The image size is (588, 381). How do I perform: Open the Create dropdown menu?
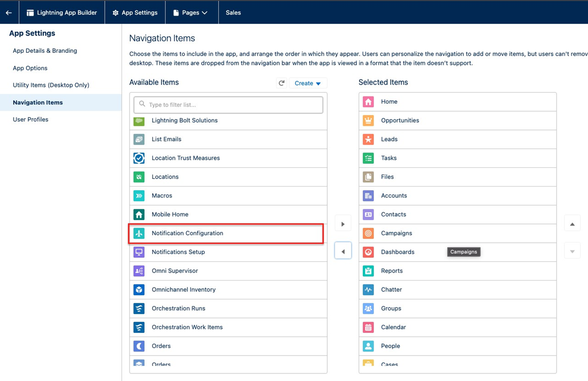(x=308, y=83)
